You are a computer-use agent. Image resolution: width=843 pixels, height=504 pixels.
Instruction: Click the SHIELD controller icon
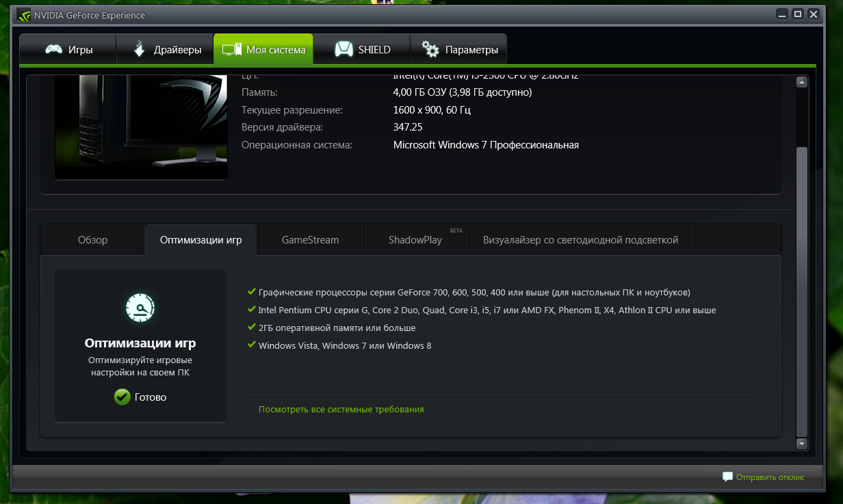pos(343,49)
